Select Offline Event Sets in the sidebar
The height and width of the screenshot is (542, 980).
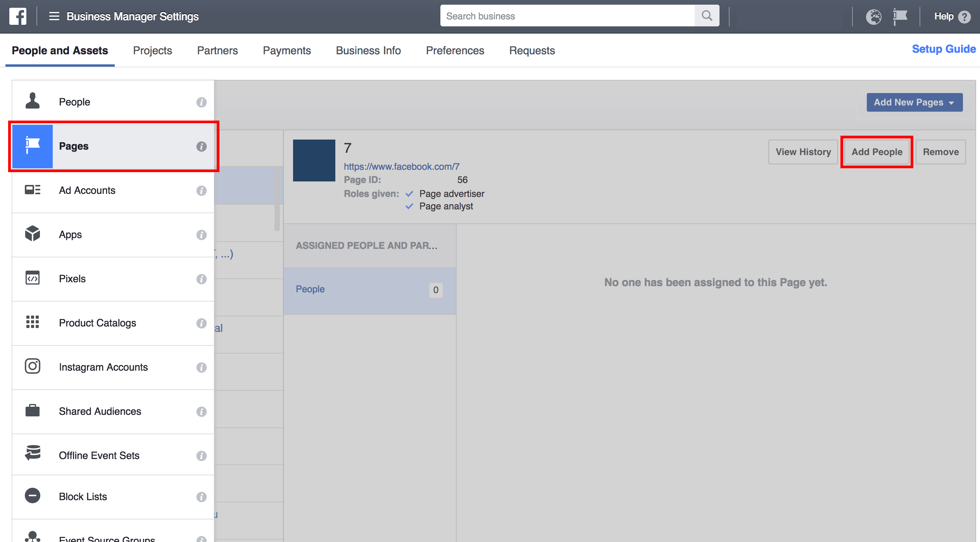[x=113, y=455]
